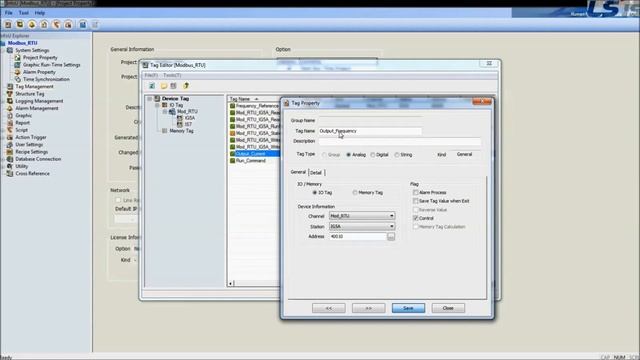
Task: Click the green Excel icon in Tag Editor toolbar
Action: [152, 86]
